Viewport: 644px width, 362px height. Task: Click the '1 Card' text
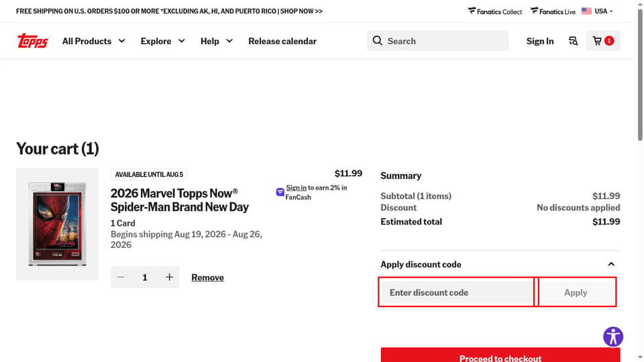[123, 223]
